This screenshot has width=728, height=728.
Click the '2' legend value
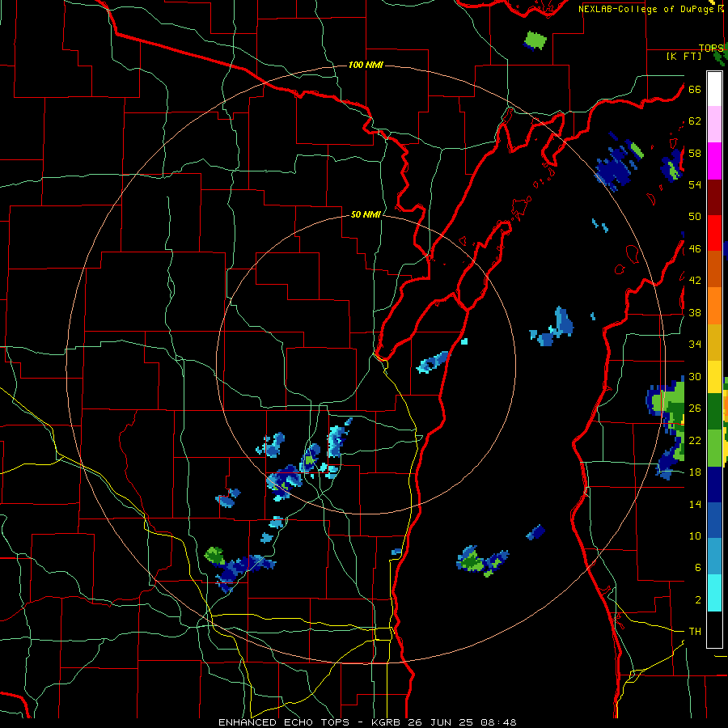pyautogui.click(x=698, y=600)
